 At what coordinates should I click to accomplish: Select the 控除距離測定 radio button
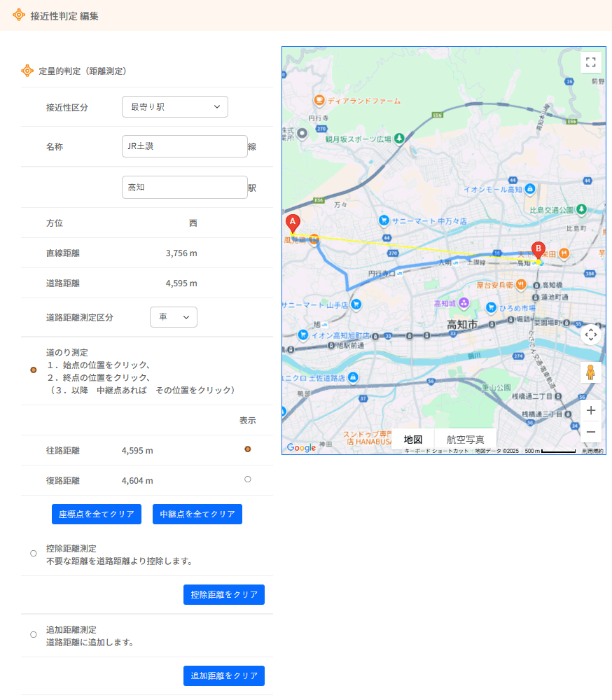34,554
